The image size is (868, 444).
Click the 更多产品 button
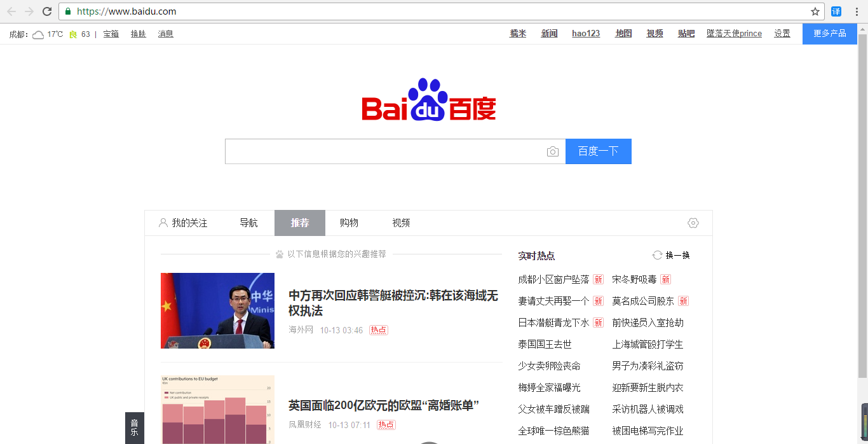830,34
